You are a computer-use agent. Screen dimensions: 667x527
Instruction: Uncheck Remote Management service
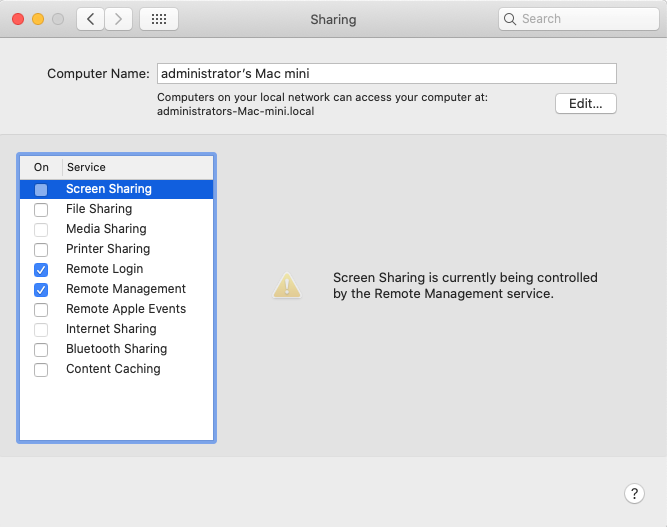(x=41, y=289)
